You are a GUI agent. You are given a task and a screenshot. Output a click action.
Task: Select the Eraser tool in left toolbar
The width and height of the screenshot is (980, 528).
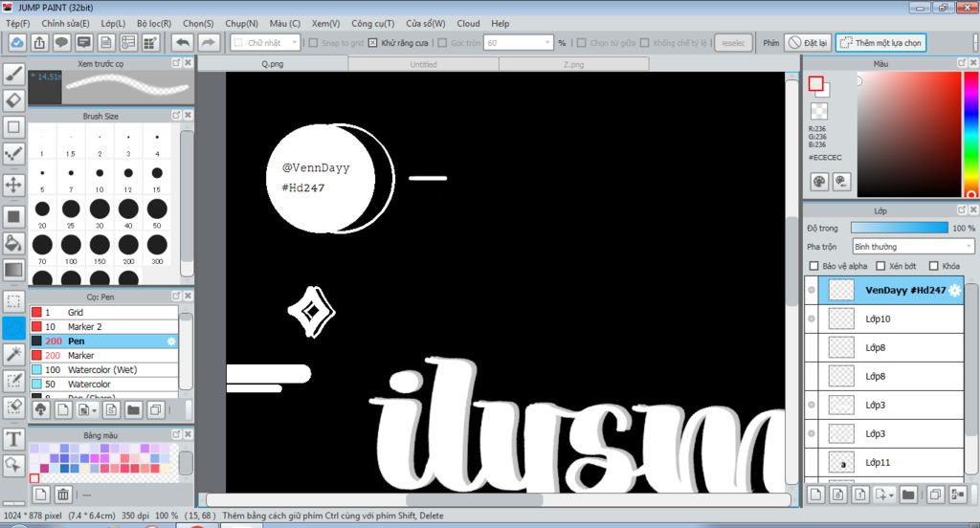tap(13, 100)
